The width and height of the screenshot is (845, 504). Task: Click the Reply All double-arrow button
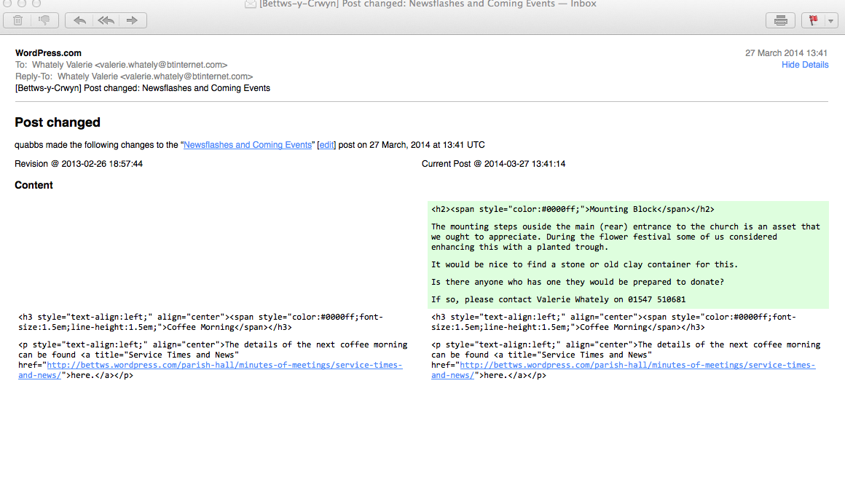tap(106, 20)
